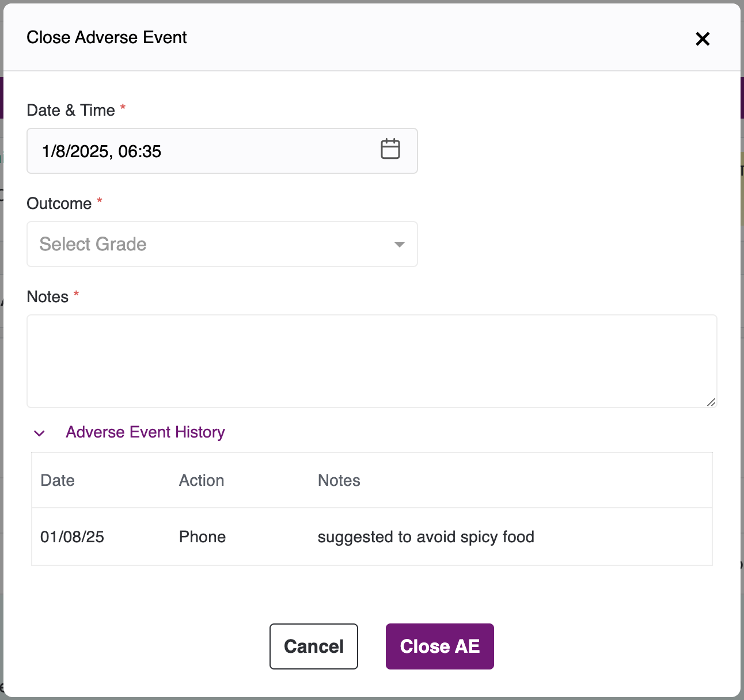Select the 01/08/25 history date cell
Viewport: 744px width, 700px height.
click(72, 537)
